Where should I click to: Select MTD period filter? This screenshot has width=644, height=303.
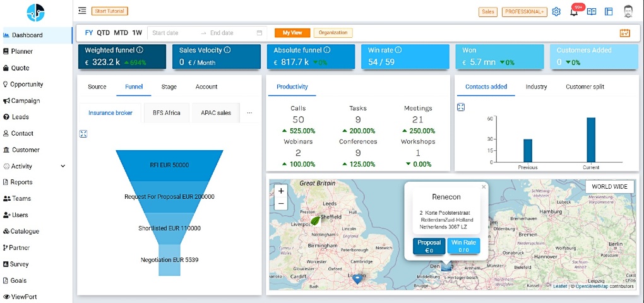[x=121, y=33]
